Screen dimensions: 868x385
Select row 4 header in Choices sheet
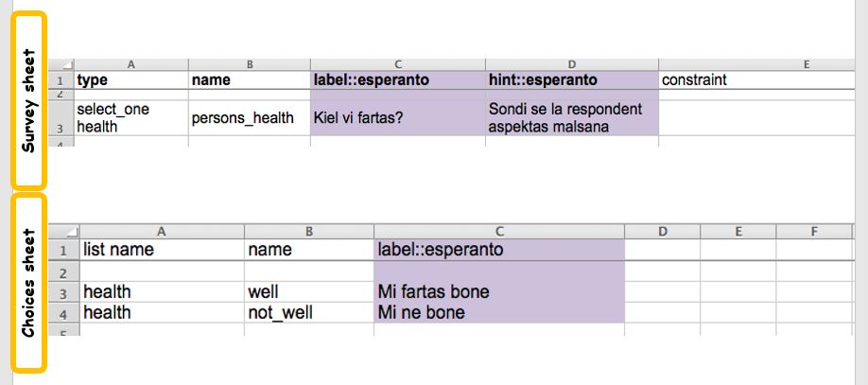point(64,312)
